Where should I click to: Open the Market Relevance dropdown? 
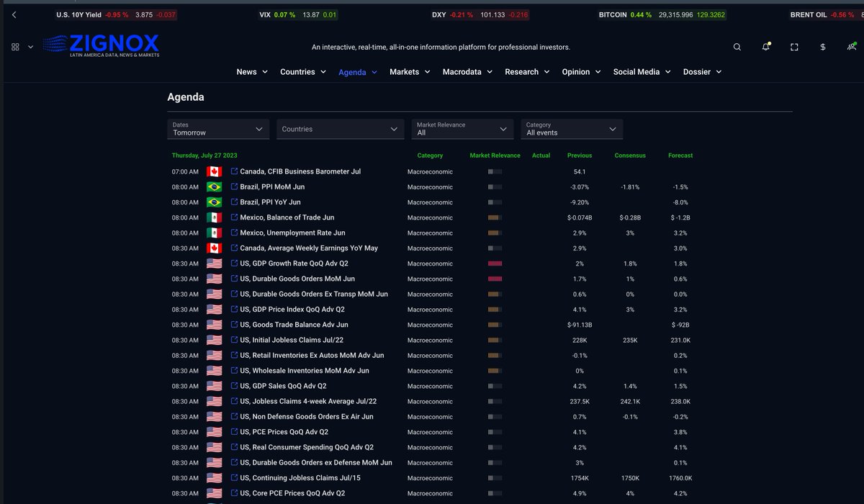pos(462,129)
